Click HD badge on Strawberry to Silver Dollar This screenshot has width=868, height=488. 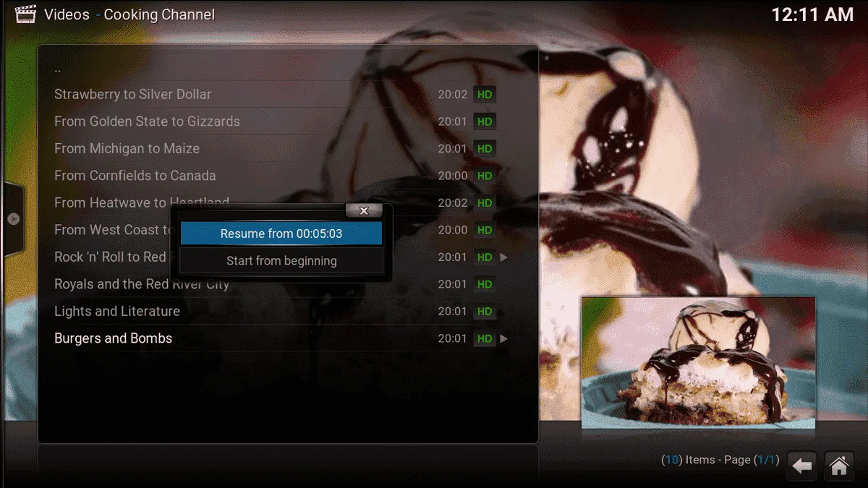(x=485, y=95)
